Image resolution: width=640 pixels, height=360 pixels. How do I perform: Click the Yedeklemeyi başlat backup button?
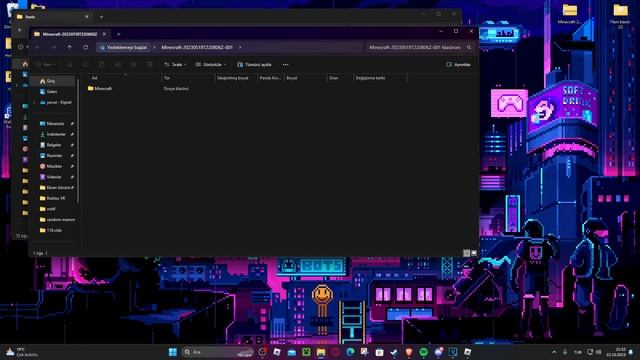point(123,47)
